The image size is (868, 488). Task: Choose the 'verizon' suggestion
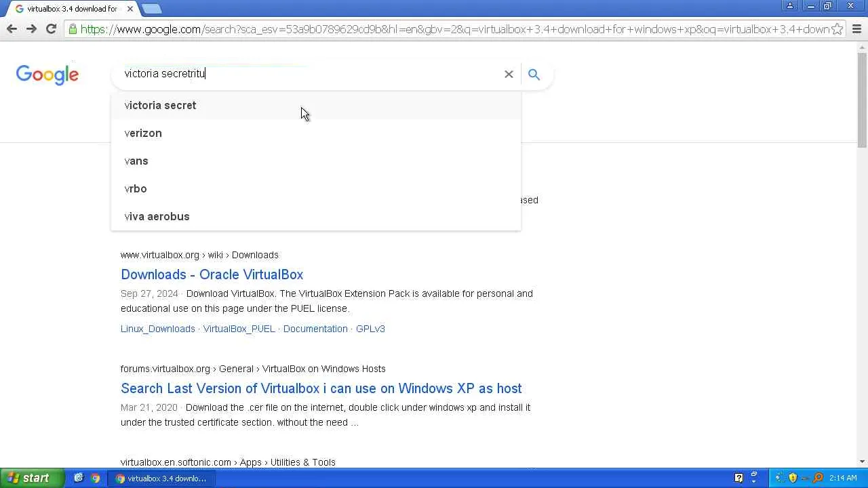point(316,133)
